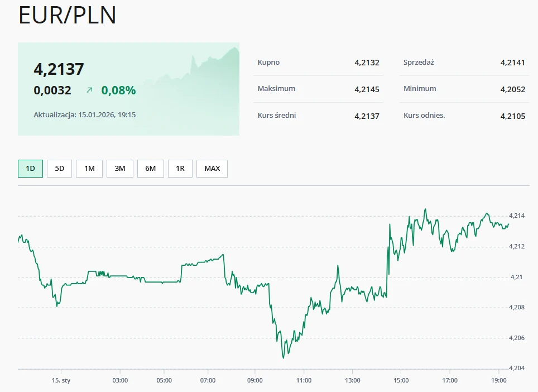Click the 0,08% percentage change value
The height and width of the screenshot is (392, 538).
coord(118,90)
